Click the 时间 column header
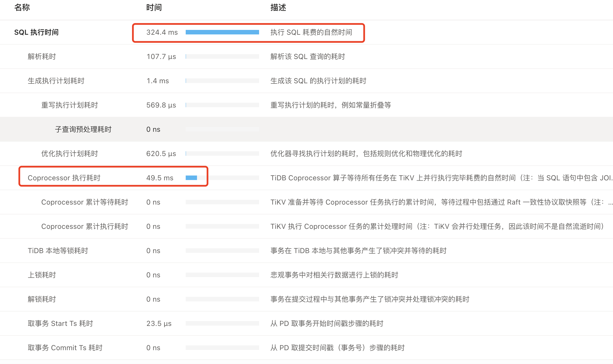This screenshot has width=613, height=364. (x=154, y=8)
